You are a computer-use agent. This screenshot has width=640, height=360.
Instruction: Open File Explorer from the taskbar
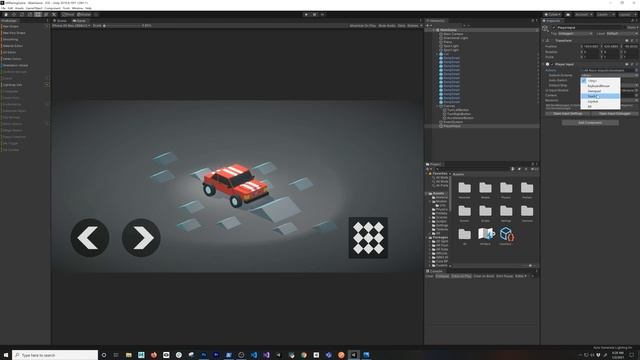[129, 355]
